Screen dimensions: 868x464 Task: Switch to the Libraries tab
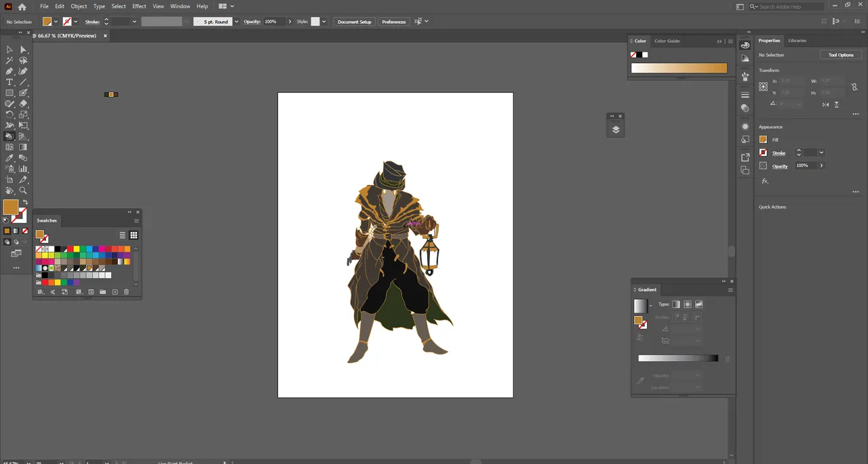[797, 41]
